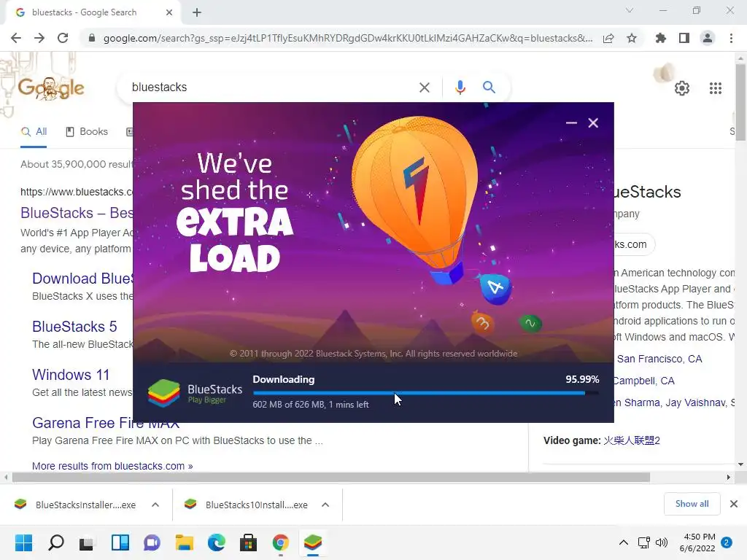Open the San Francisco, CA link
The image size is (747, 560).
659,359
